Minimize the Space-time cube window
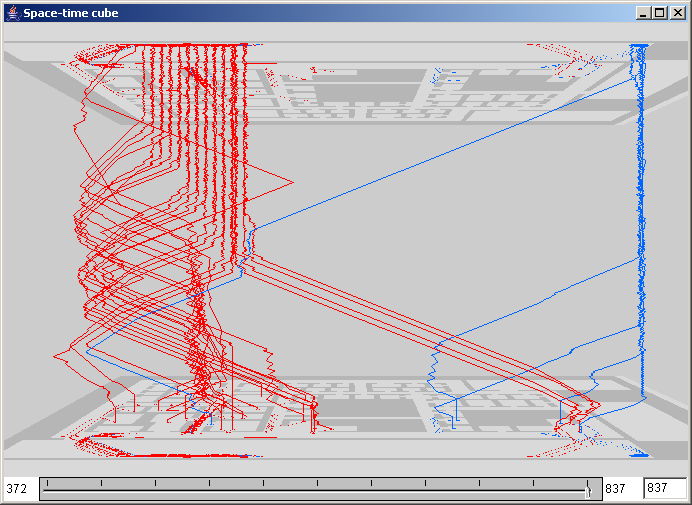This screenshot has width=692, height=505. coord(643,13)
